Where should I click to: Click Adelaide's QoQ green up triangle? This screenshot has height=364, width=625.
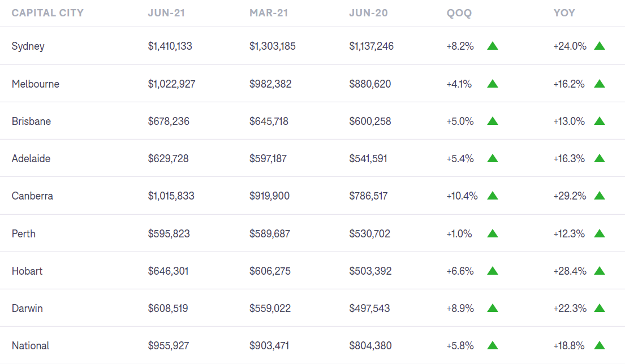[x=492, y=158]
